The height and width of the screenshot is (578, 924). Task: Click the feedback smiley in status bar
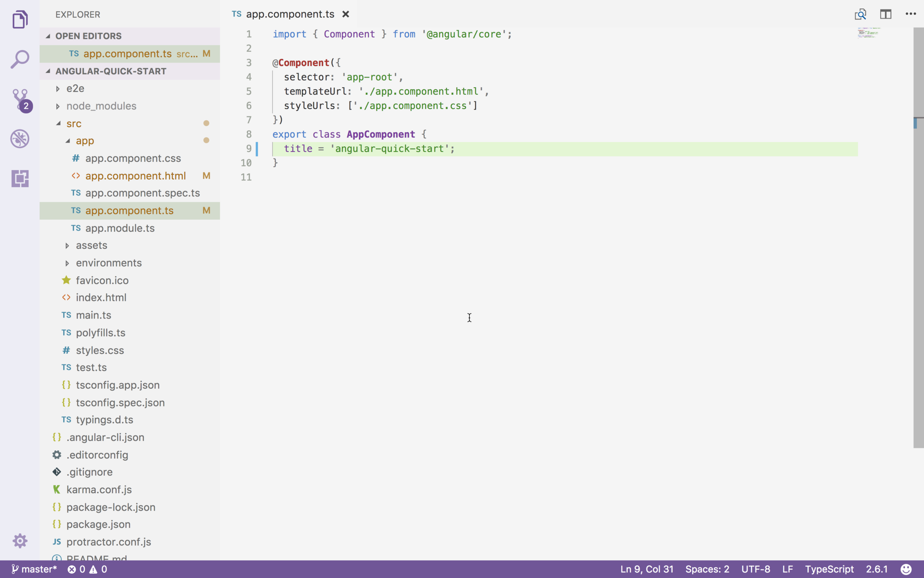[906, 569]
